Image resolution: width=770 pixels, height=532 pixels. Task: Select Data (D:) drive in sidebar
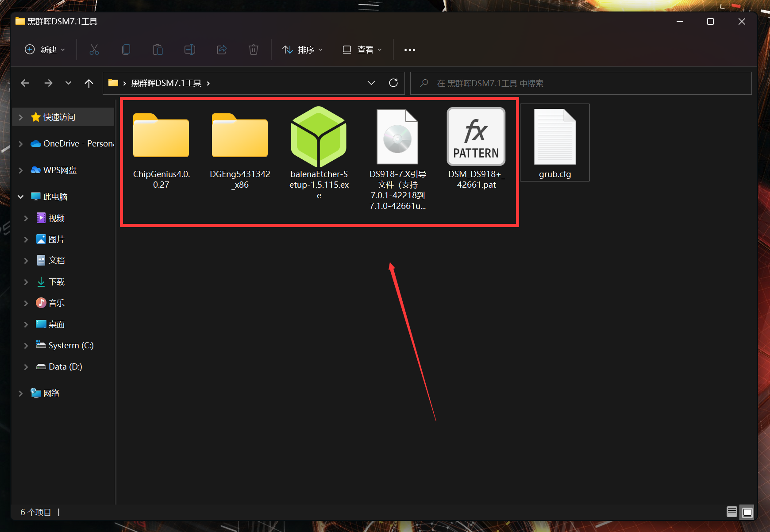pyautogui.click(x=65, y=366)
